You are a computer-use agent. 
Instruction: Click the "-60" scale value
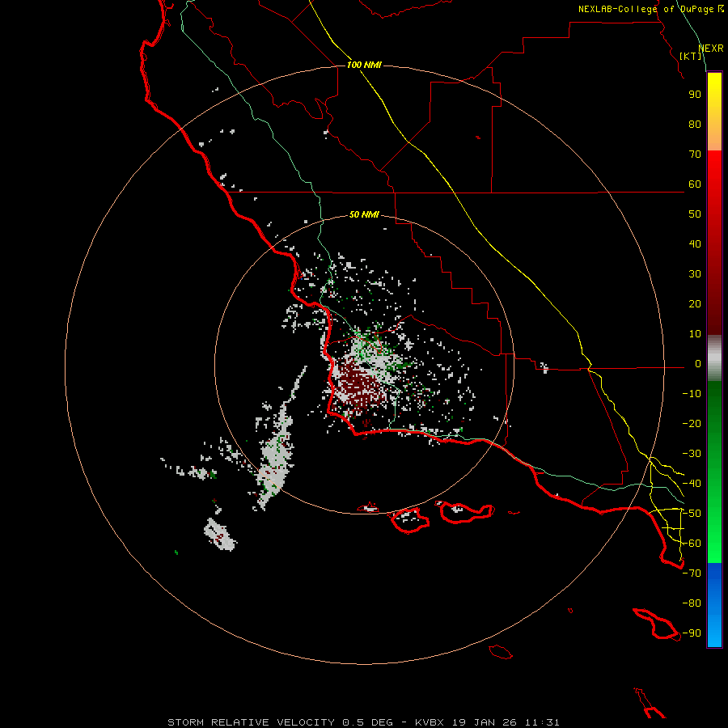692,544
